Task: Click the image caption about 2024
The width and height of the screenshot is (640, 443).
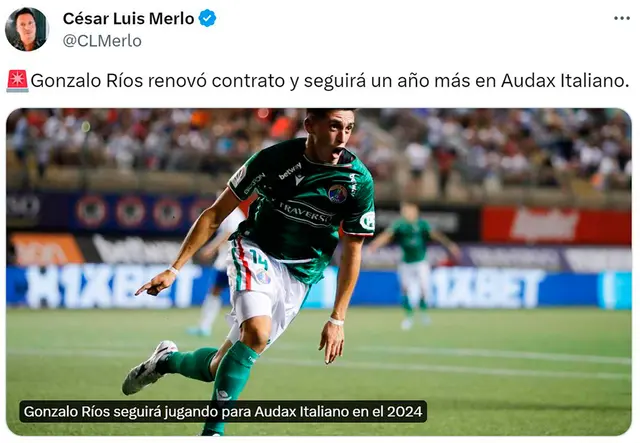Action: (223, 411)
